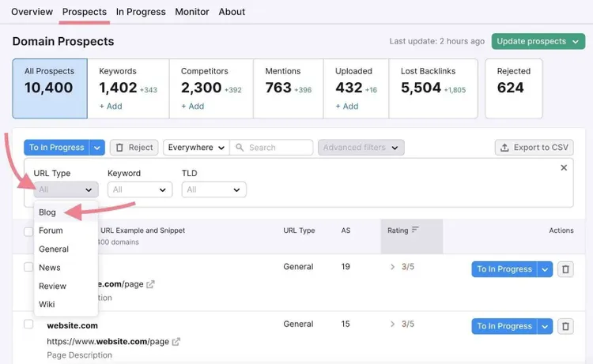Select the website.com row checkbox
This screenshot has width=593, height=364.
pyautogui.click(x=28, y=324)
